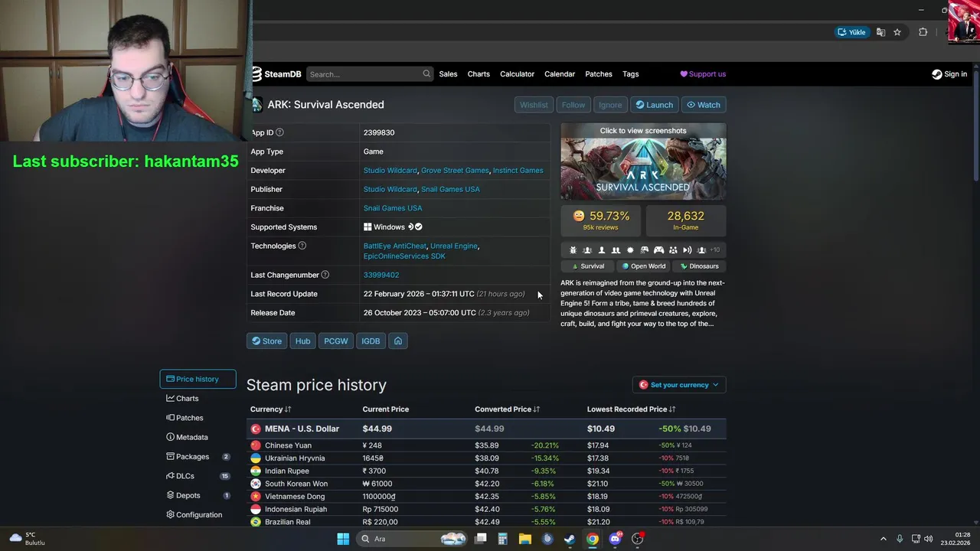Click the PCGW button
Viewport: 980px width, 551px height.
click(x=336, y=341)
